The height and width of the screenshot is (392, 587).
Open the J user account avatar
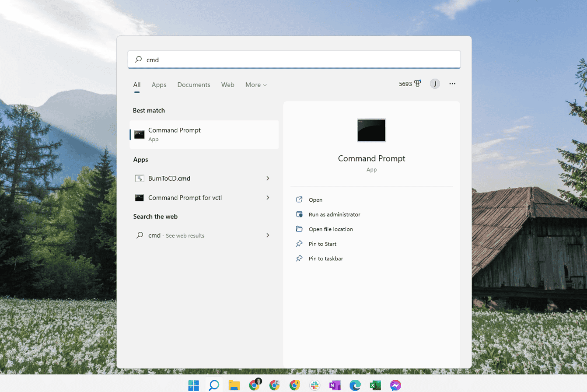point(435,84)
